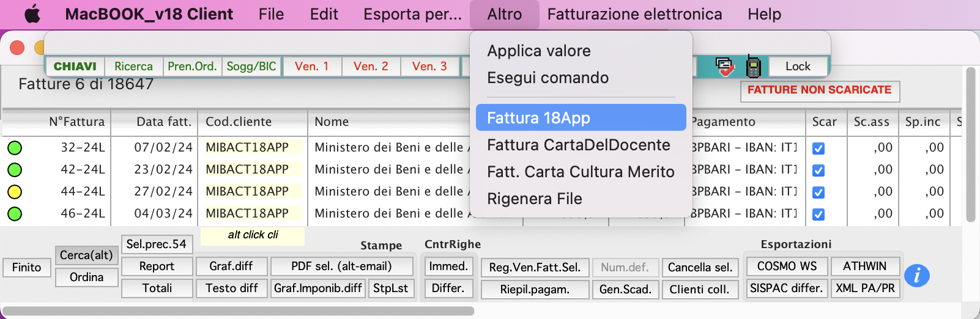This screenshot has width=980, height=319.
Task: Click the Lock button
Action: click(798, 66)
